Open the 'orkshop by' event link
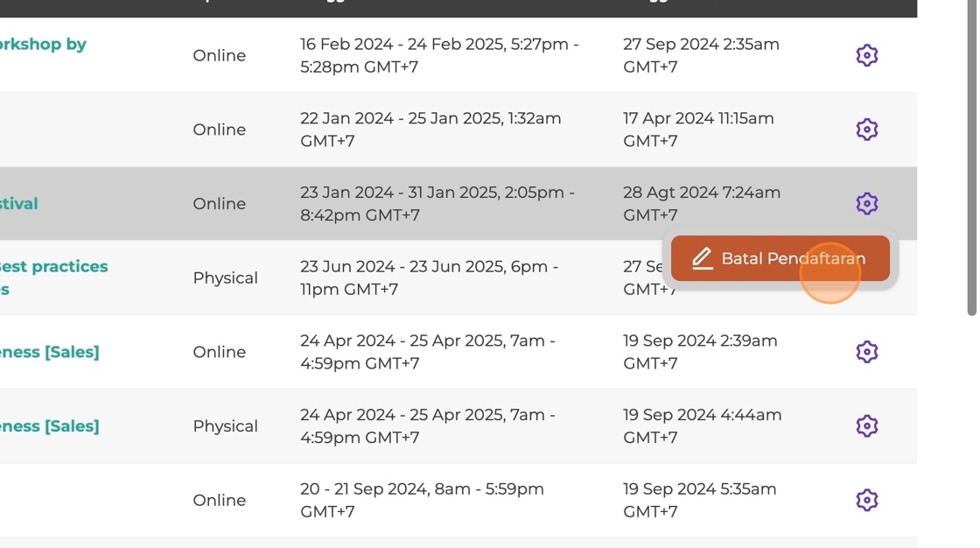The image size is (980, 548). (43, 45)
